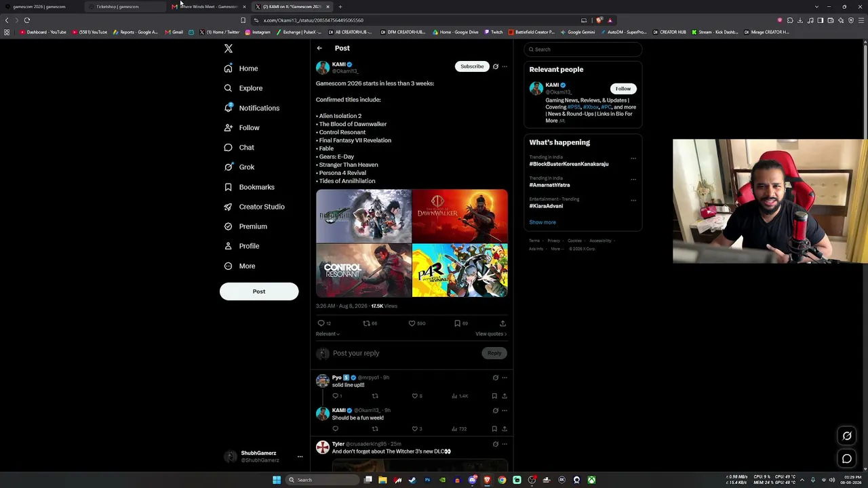
Task: Bookmark KAMI's 'Should be a fun week' reply
Action: pos(494,429)
